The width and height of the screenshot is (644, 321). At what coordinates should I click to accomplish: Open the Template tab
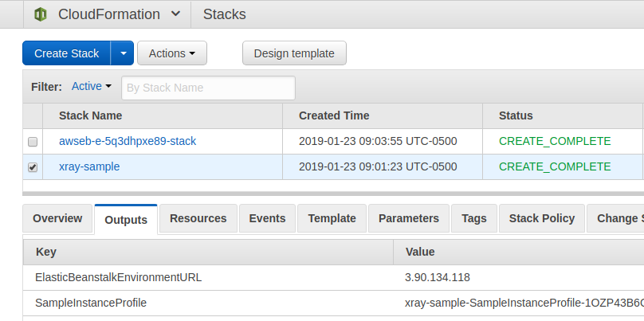click(332, 218)
